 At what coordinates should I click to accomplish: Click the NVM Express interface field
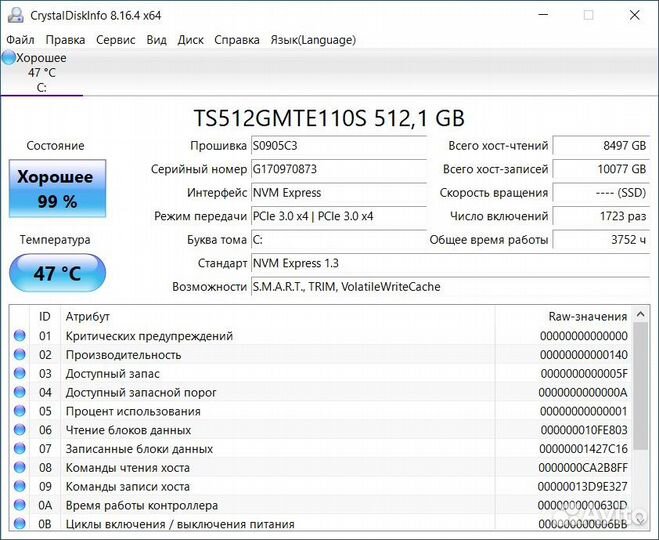[339, 193]
